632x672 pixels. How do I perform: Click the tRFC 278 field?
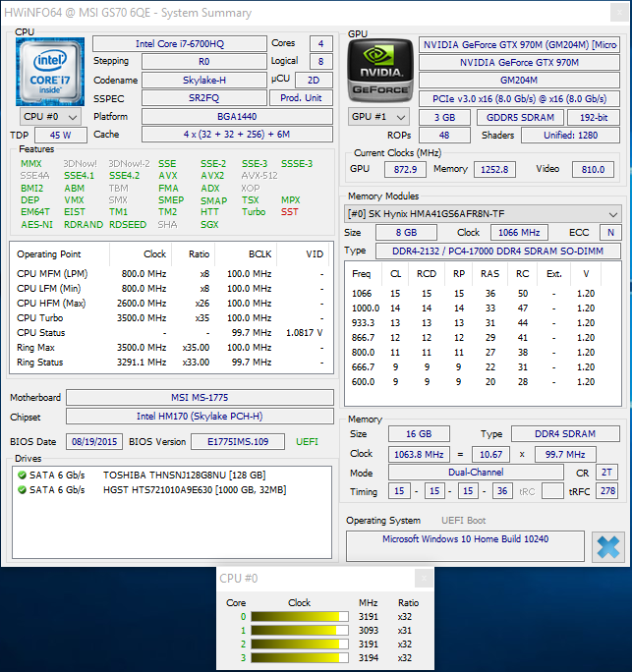coord(607,491)
